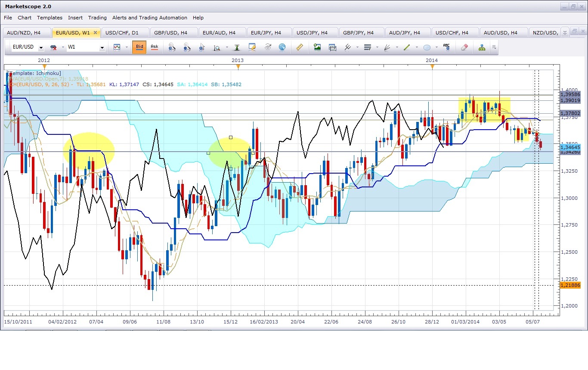This screenshot has height=370, width=588.
Task: Toggle the Bid price button
Action: pos(139,47)
